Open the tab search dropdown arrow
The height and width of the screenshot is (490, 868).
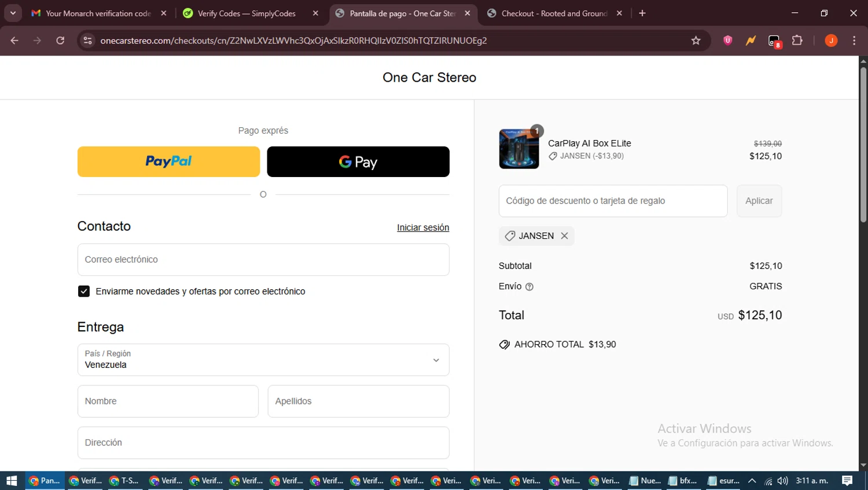(x=13, y=13)
